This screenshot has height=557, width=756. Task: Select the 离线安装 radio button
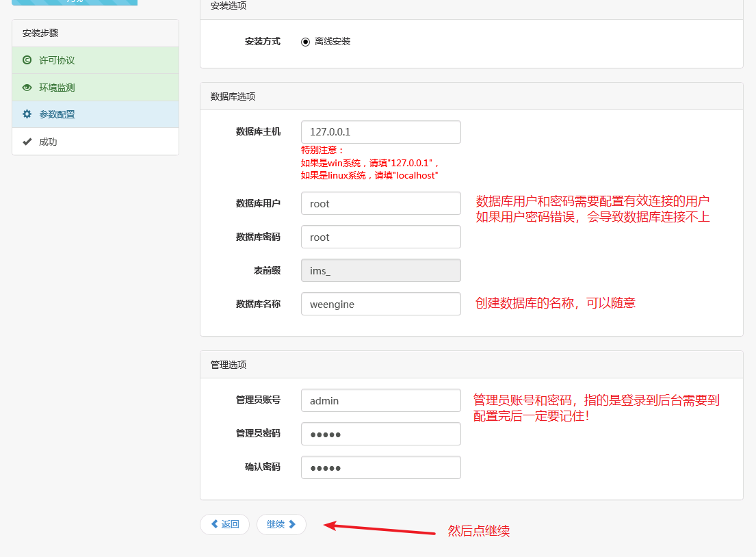click(x=305, y=42)
